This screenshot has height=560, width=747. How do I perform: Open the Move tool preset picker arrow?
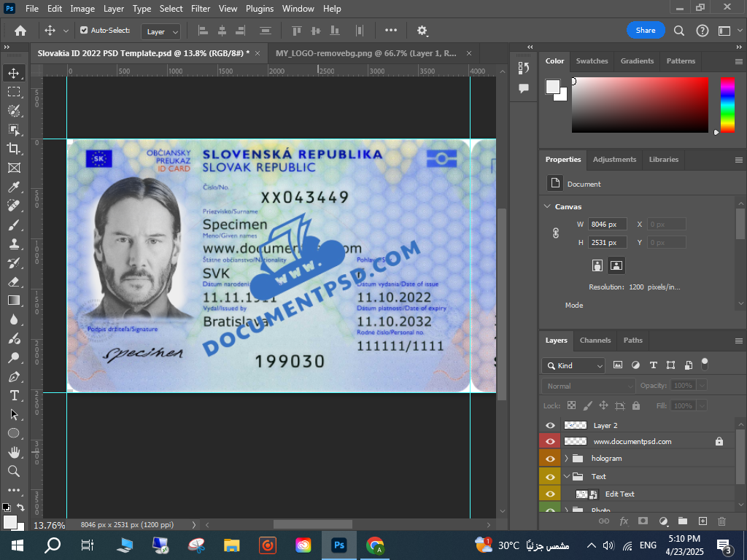[66, 31]
